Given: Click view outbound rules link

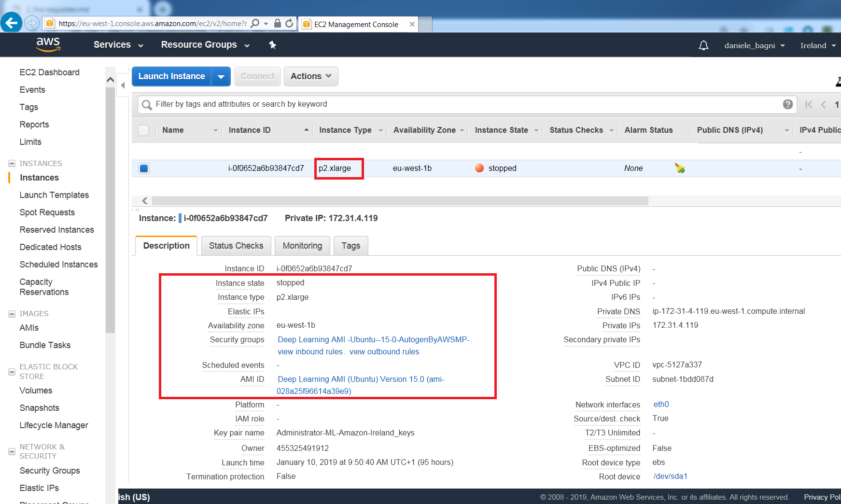Looking at the screenshot, I should click(x=384, y=351).
